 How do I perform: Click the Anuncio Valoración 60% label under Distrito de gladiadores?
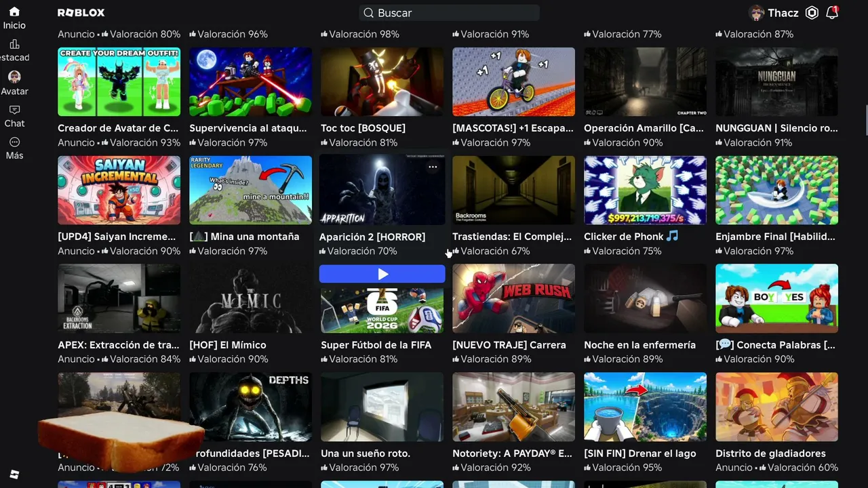pyautogui.click(x=777, y=468)
